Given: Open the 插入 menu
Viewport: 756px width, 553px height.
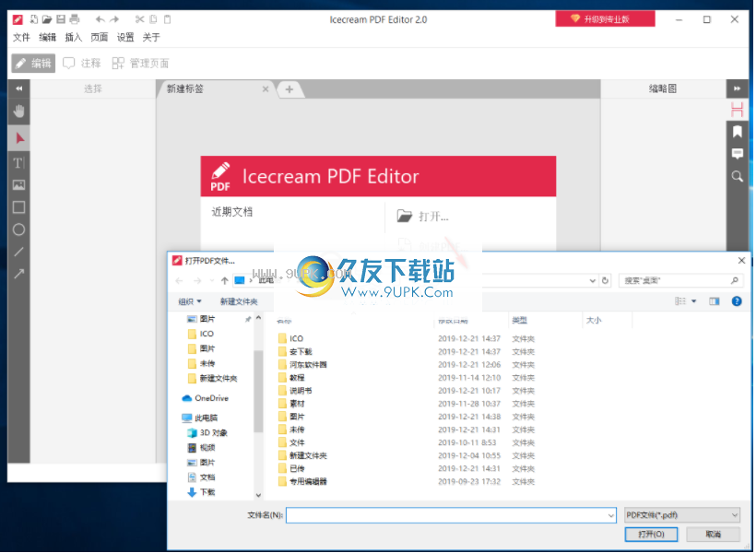Looking at the screenshot, I should tap(73, 37).
